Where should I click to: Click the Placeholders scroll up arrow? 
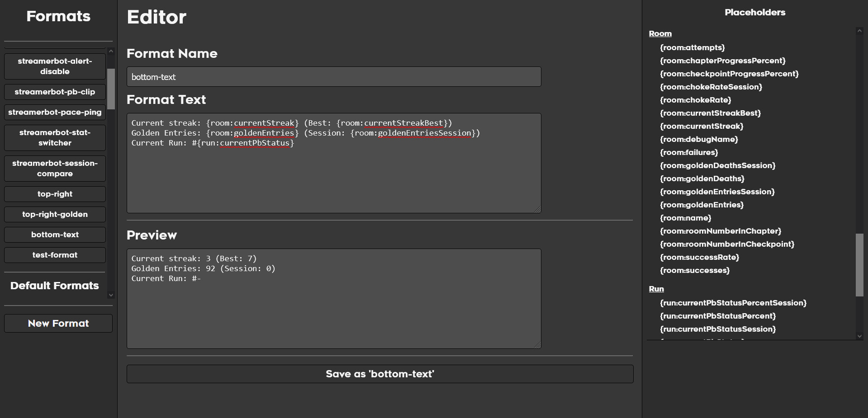point(859,31)
